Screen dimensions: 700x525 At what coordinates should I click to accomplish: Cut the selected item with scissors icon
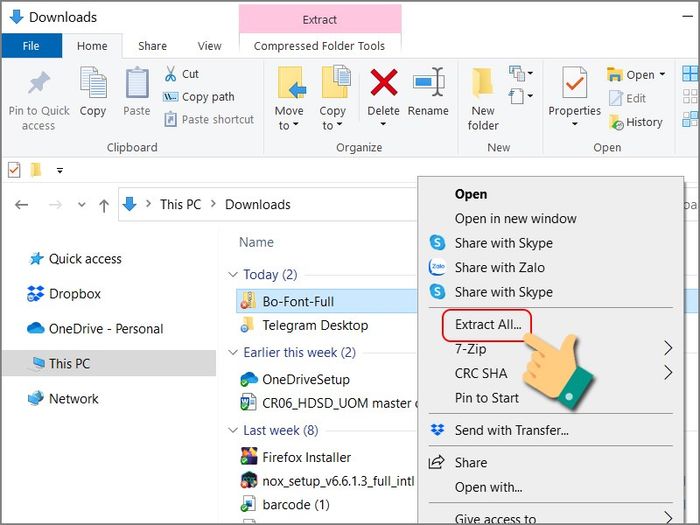181,74
